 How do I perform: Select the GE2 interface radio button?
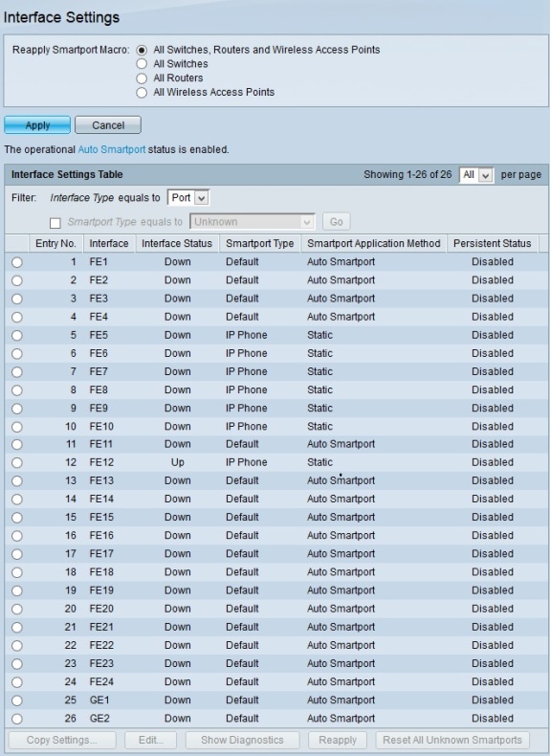coord(17,719)
